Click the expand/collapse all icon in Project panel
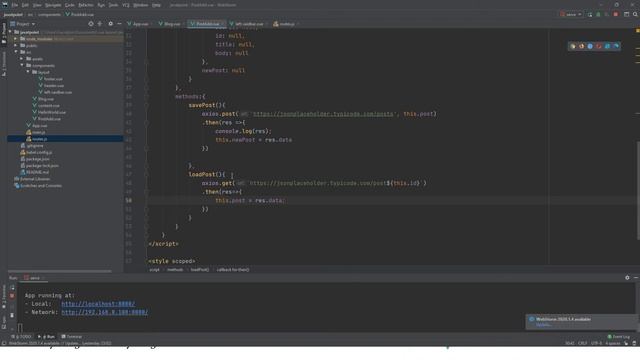 point(100,24)
